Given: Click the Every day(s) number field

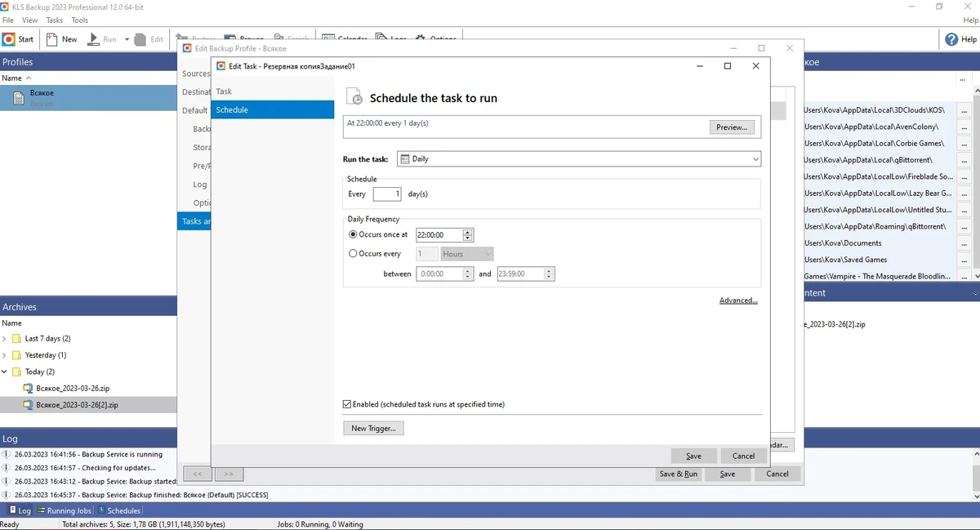Looking at the screenshot, I should click(x=387, y=194).
